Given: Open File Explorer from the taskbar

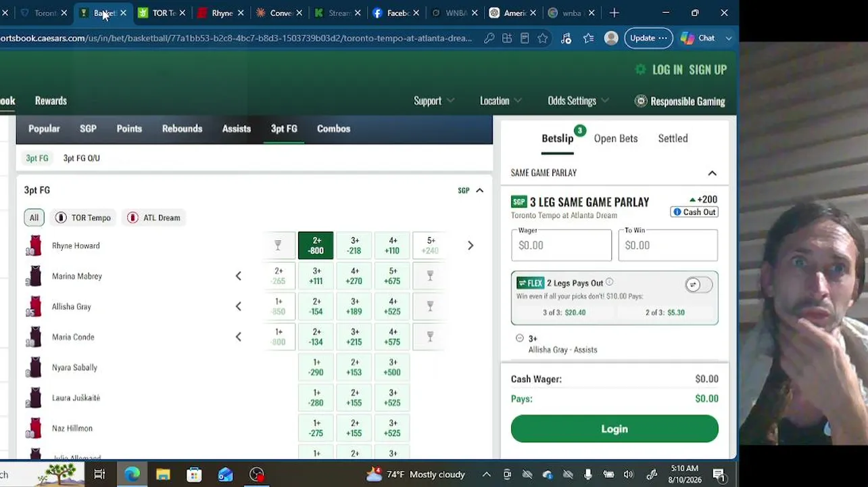Looking at the screenshot, I should click(x=163, y=475).
